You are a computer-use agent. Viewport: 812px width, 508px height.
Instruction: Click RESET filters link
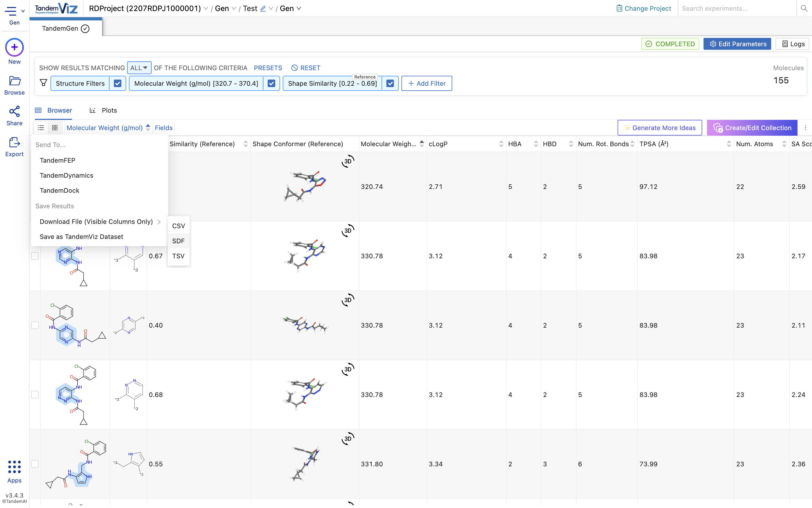click(x=306, y=68)
